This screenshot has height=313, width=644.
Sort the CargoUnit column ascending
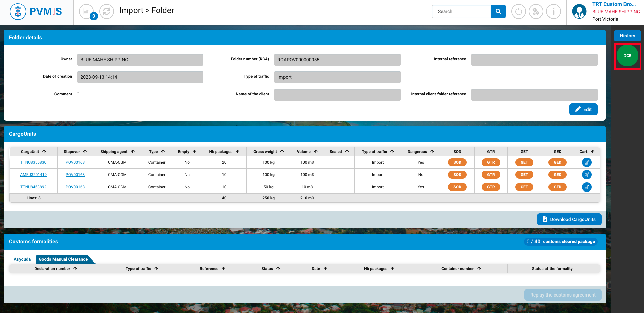[44, 152]
